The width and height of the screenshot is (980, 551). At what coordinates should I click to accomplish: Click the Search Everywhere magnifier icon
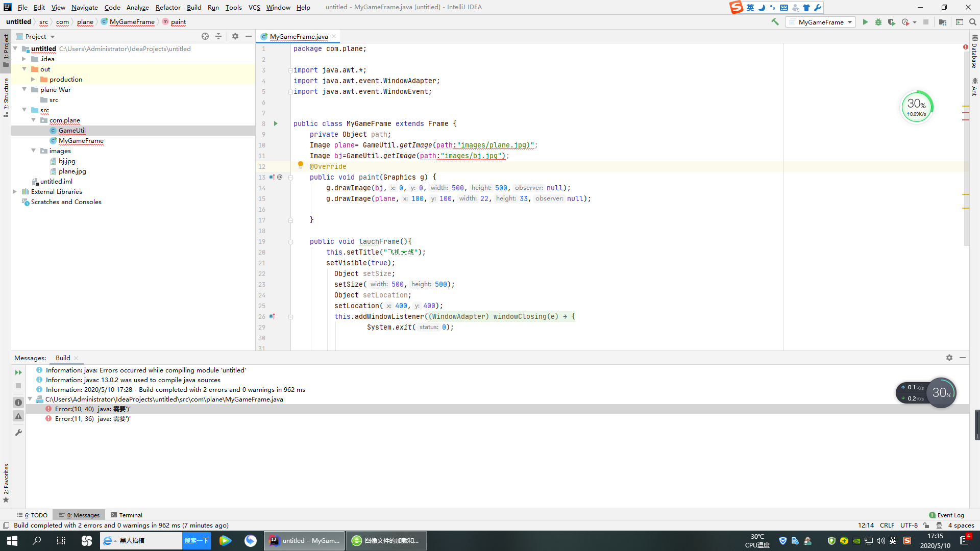click(x=973, y=22)
